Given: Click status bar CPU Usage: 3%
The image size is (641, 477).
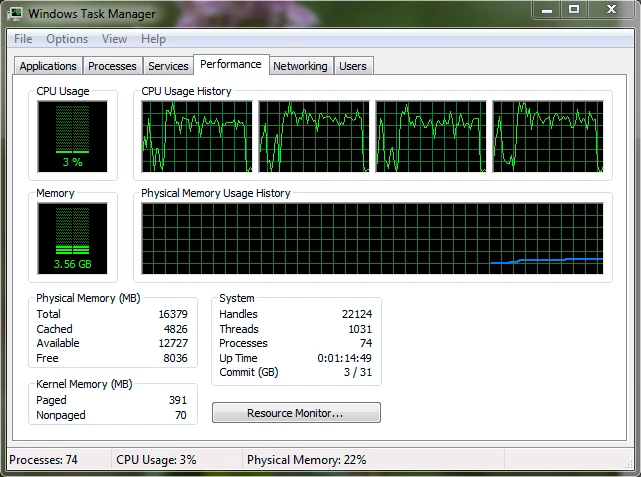Looking at the screenshot, I should pos(156,460).
